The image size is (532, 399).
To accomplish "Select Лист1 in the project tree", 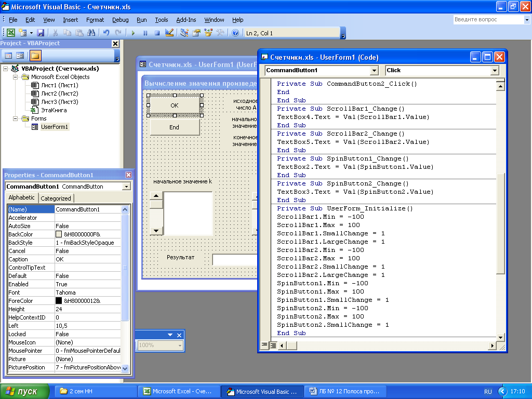I will coord(59,85).
